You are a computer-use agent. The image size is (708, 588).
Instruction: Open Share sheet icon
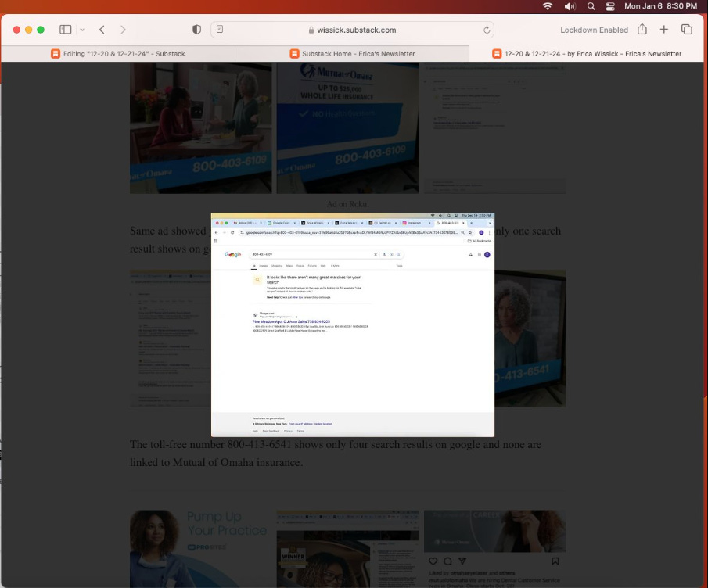(x=642, y=30)
